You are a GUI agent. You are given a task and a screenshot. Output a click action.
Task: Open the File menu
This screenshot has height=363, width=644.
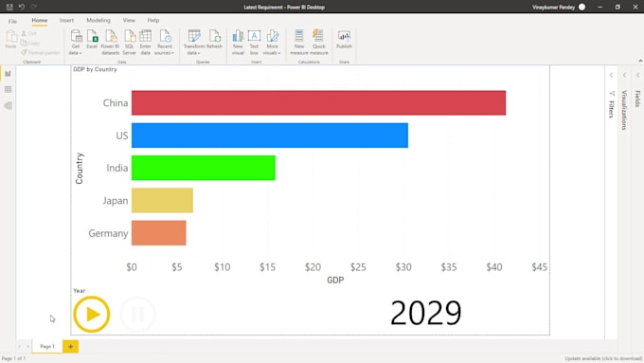pos(12,21)
